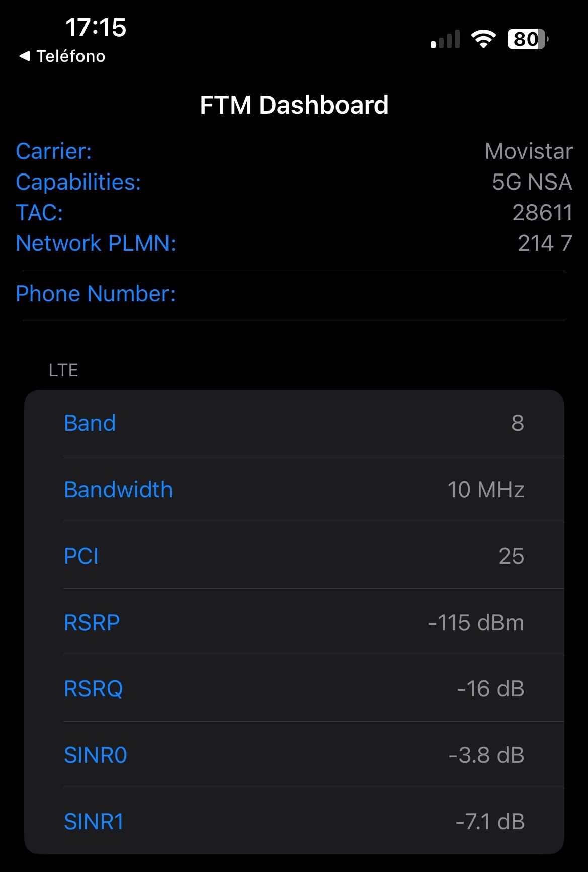
Task: Tap the SINR1 value -7.1 dB
Action: point(490,822)
